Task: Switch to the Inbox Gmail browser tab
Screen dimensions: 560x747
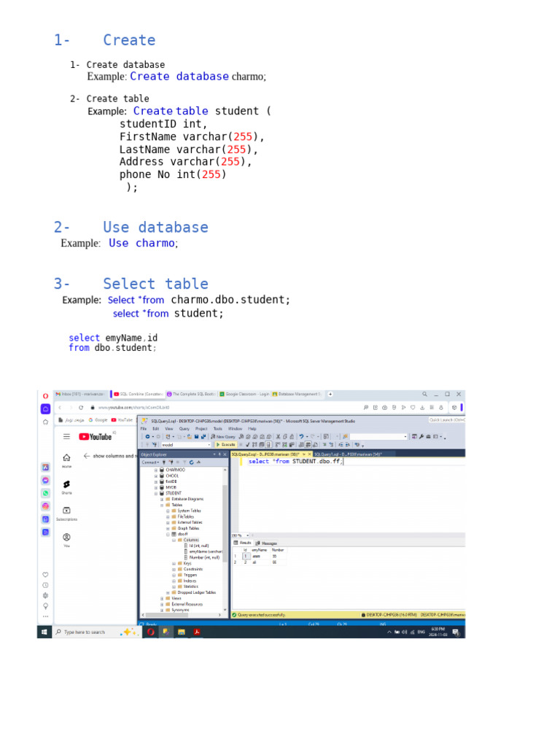Action: pos(80,395)
